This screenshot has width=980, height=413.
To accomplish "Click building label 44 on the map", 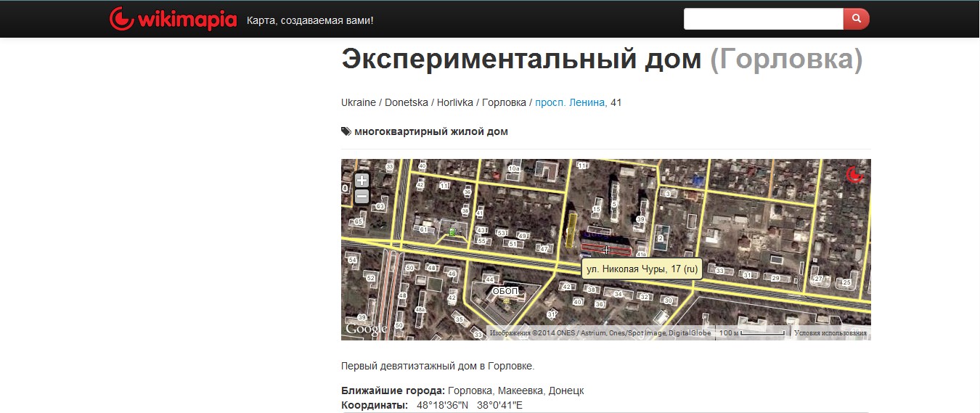I will point(490,280).
